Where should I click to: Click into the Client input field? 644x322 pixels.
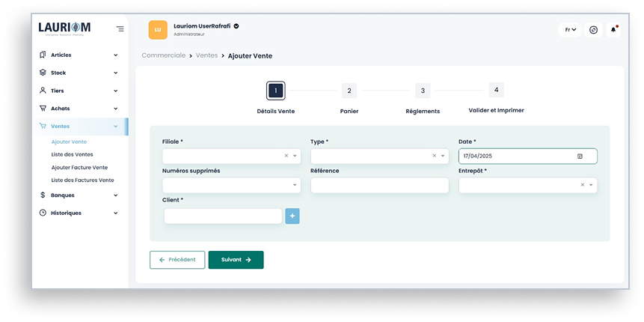223,216
